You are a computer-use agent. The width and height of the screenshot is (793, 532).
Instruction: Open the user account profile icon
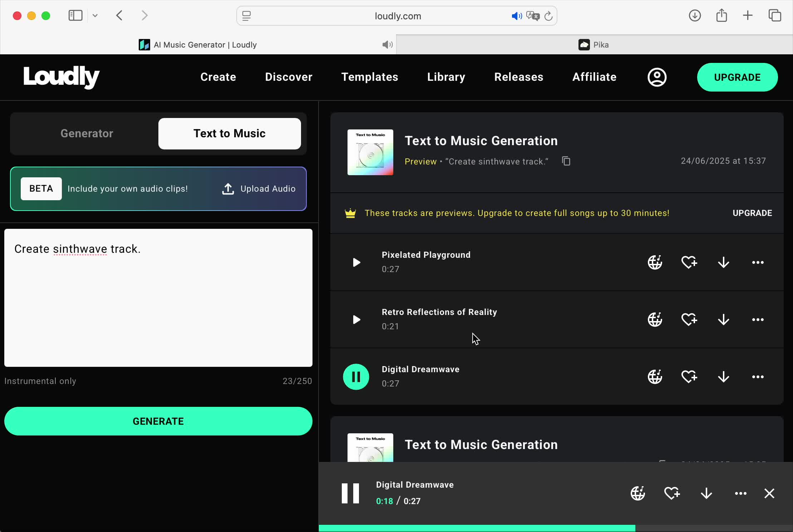(657, 77)
